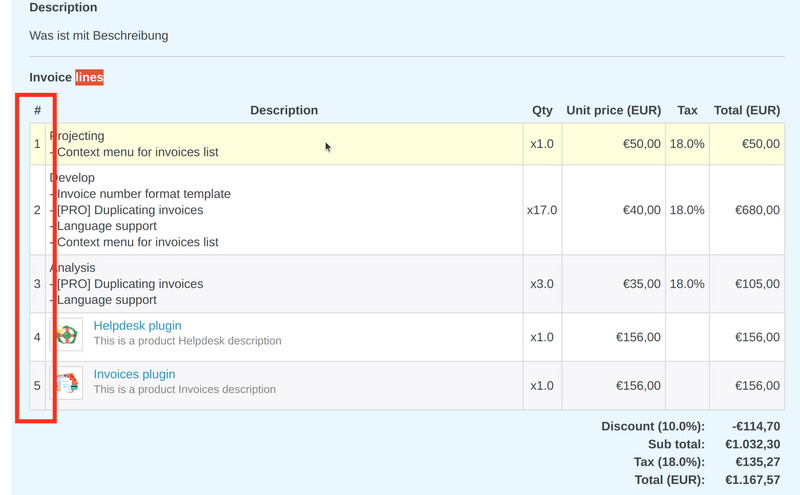800x495 pixels.
Task: Select row number 1 in invoice lines
Action: pyautogui.click(x=37, y=144)
